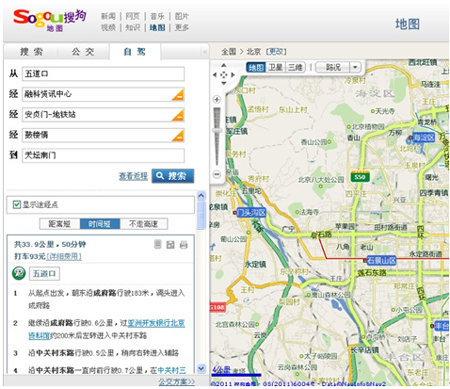The height and width of the screenshot is (389, 450).
Task: Go to 知识 in the top navigation
Action: click(132, 27)
